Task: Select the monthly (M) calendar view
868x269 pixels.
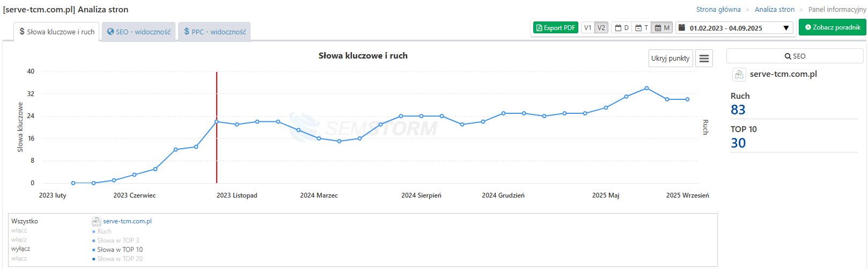Action: click(x=662, y=28)
